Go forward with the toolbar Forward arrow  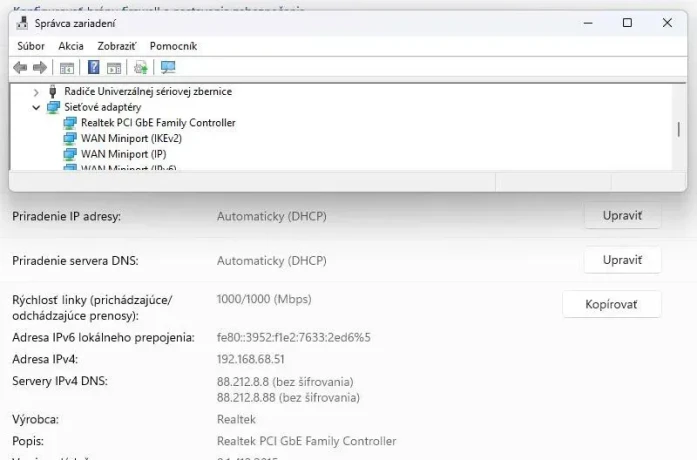[x=40, y=68]
